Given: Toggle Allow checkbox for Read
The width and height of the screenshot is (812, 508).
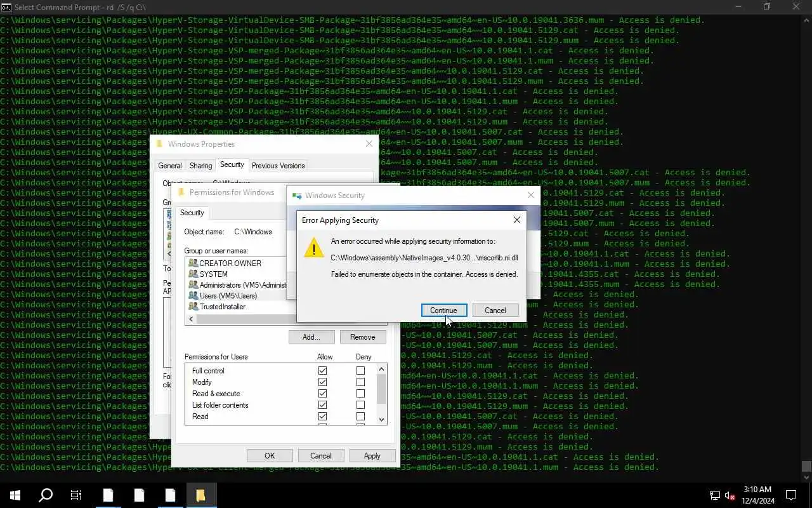Looking at the screenshot, I should pos(322,417).
